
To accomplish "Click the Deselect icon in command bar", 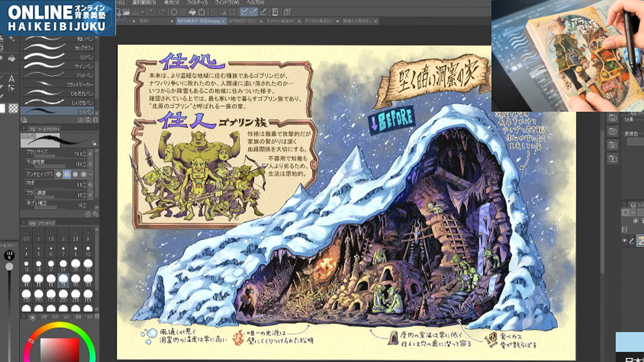I will coord(213,12).
